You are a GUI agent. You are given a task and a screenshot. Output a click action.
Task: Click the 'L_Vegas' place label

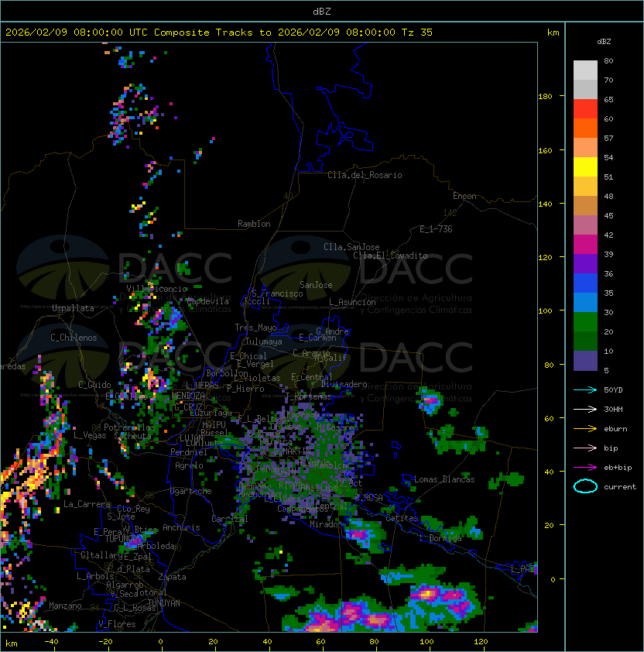pyautogui.click(x=90, y=435)
